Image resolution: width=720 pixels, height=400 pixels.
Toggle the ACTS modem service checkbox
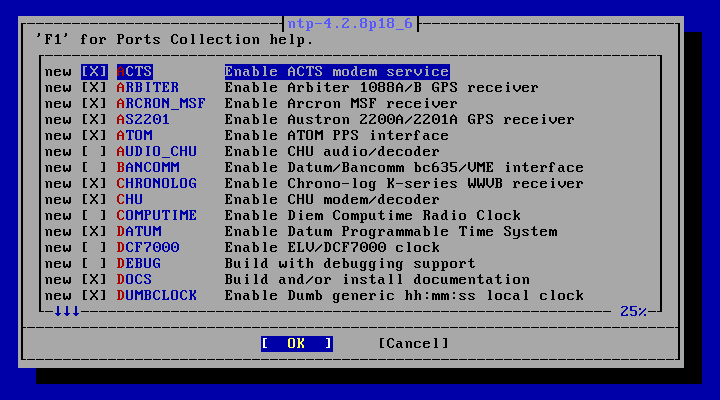click(x=94, y=72)
